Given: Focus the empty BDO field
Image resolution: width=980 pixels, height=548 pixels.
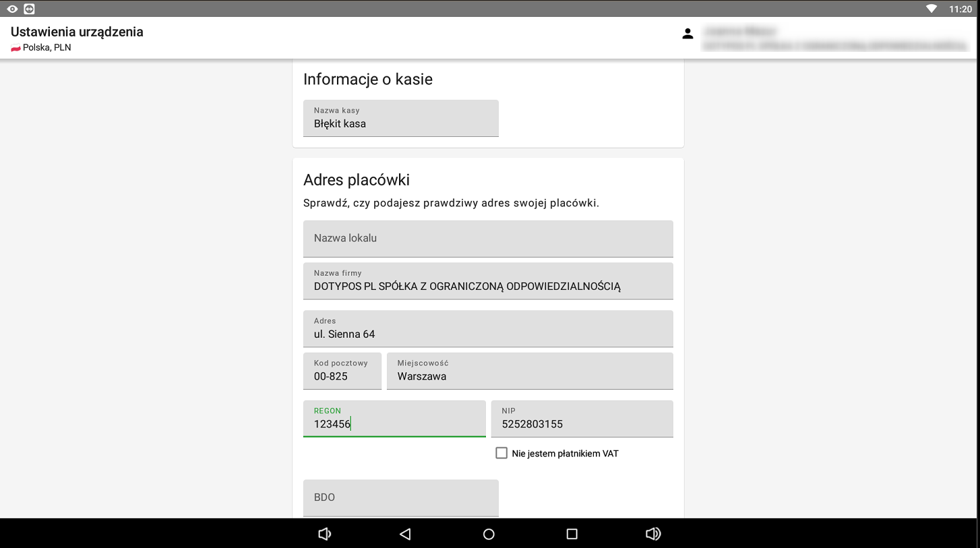Looking at the screenshot, I should [400, 497].
